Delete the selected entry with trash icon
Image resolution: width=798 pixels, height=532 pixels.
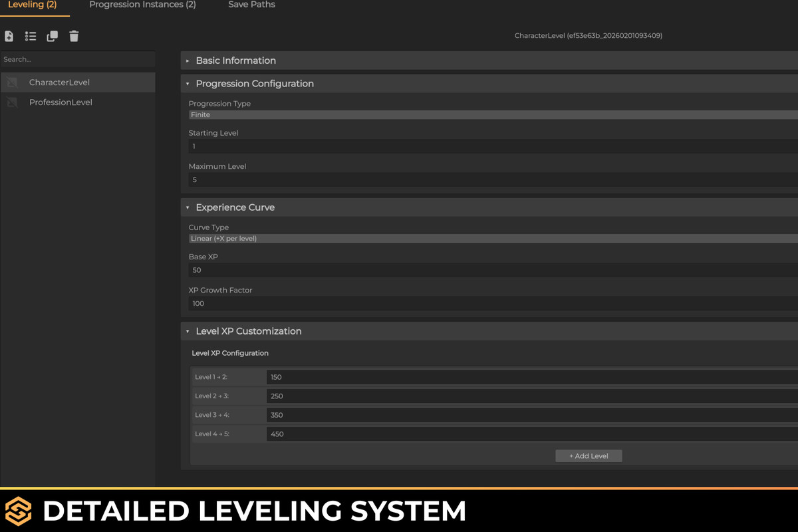(74, 37)
